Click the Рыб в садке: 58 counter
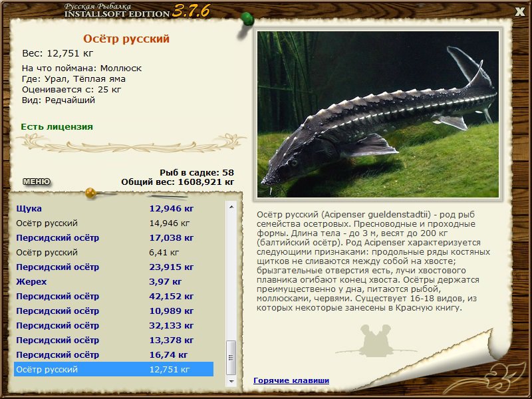Viewport: 532px width, 399px height. click(197, 172)
